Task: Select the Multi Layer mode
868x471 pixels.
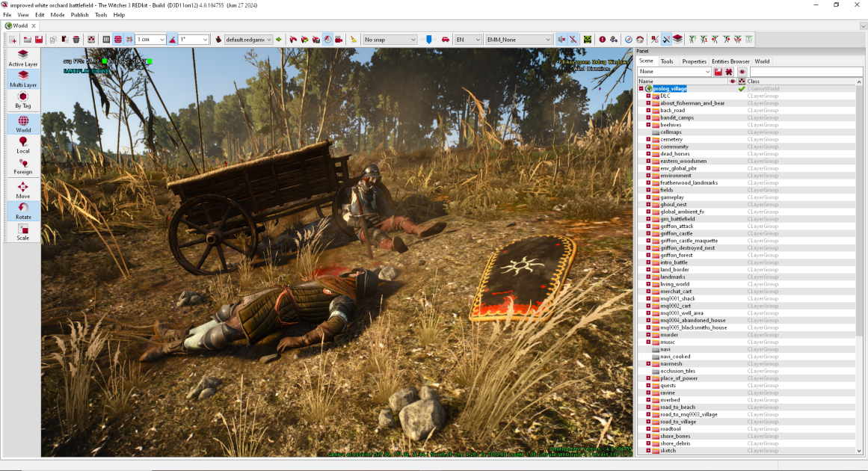Action: coord(23,79)
